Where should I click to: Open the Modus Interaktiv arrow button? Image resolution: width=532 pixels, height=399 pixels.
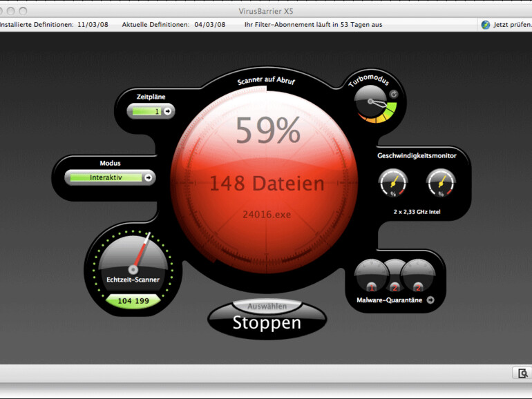pyautogui.click(x=149, y=177)
